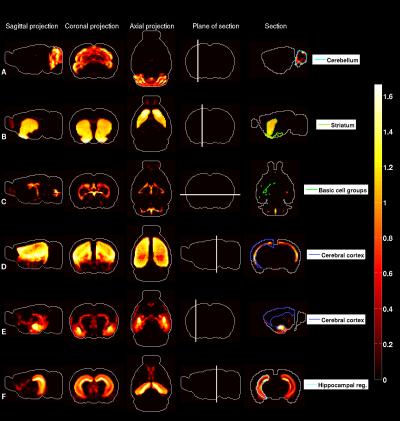Click the Sagittal projection column header
This screenshot has height=421, width=400.
[32, 26]
